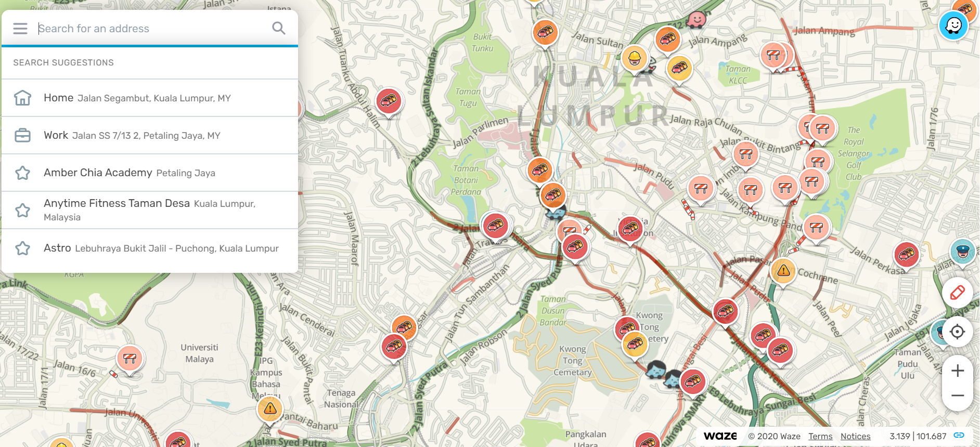Open the Wazer profile icon top right
Image resolution: width=980 pixels, height=447 pixels.
953,25
